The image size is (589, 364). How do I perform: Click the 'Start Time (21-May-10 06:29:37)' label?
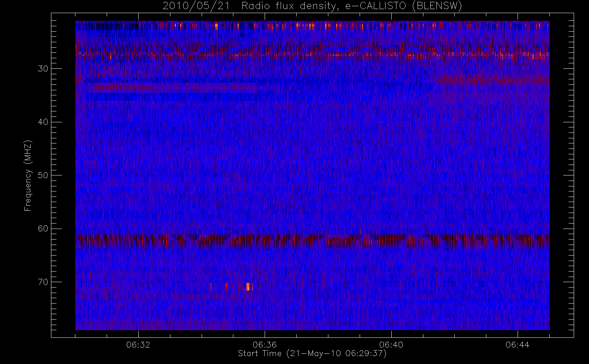click(x=312, y=353)
